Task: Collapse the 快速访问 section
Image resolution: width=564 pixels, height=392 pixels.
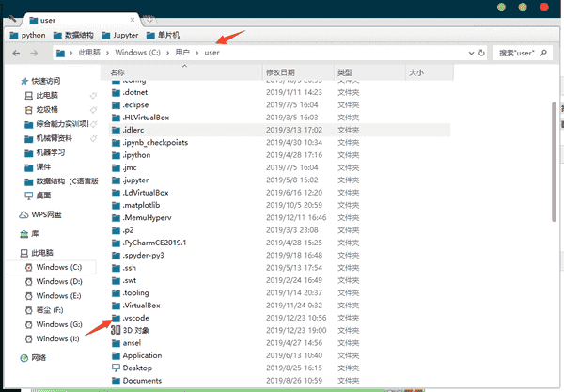Action: tap(12, 81)
